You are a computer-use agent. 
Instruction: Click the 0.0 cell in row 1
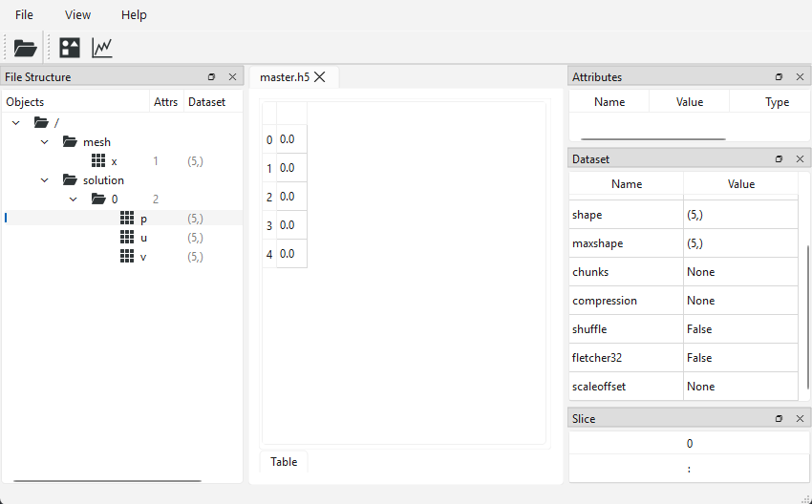(x=291, y=168)
